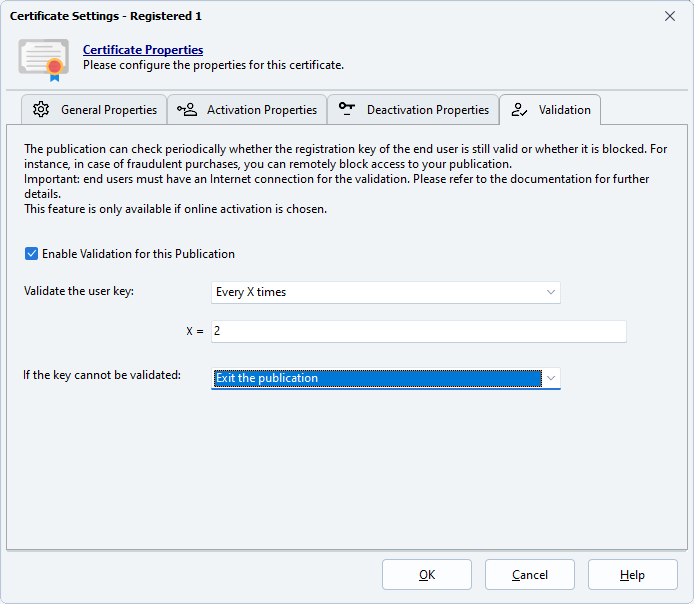Toggle Enable Validation for this Publication checkbox
Image resolution: width=694 pixels, height=604 pixels.
tap(32, 254)
